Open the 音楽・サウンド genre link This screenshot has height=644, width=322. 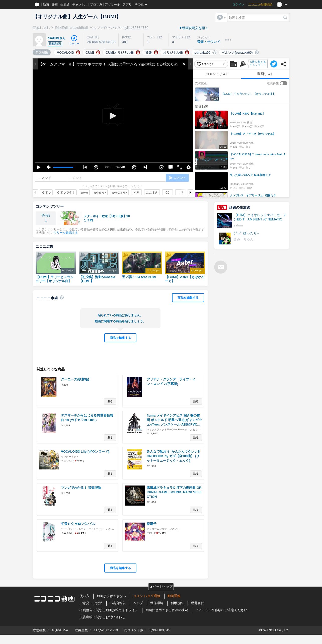[x=208, y=42]
